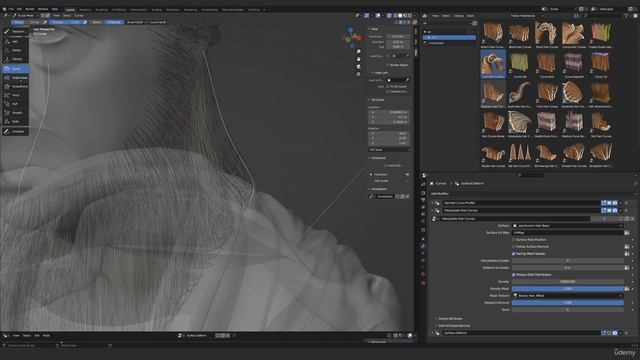Toggle Surface Deform show in viewport
Screen dimensions: 640x360
tap(609, 333)
